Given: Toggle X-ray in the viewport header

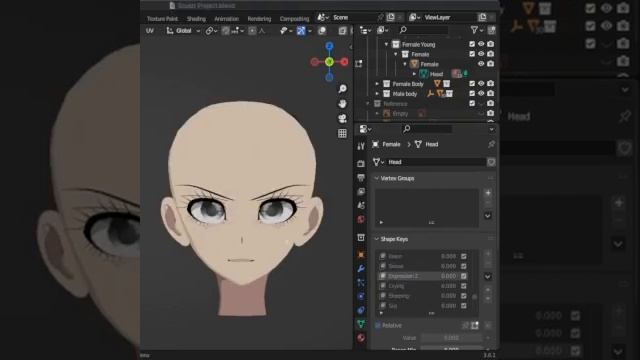Looking at the screenshot, I should (x=342, y=31).
